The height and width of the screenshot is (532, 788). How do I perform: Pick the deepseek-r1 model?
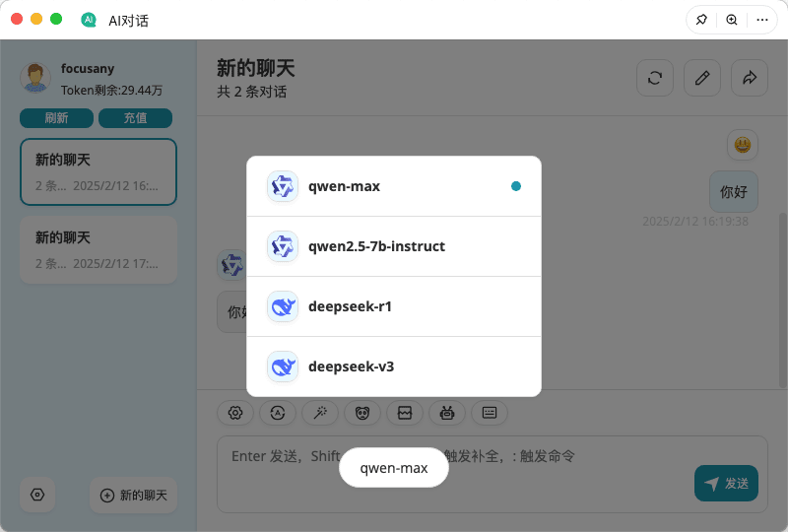(393, 306)
